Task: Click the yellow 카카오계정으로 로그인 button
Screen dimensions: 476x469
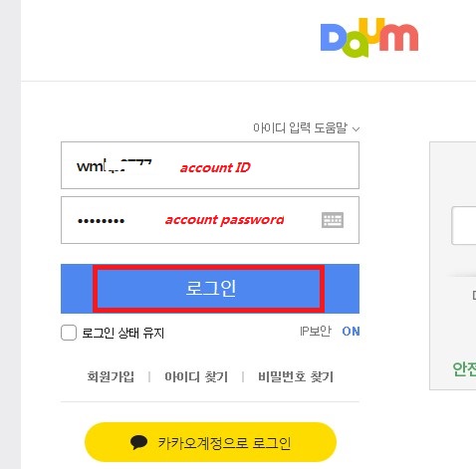Action: [x=211, y=442]
